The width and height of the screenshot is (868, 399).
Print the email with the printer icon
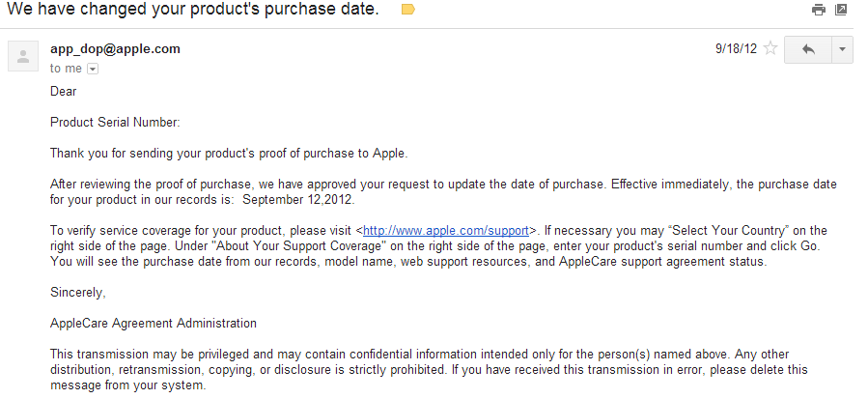click(x=819, y=11)
